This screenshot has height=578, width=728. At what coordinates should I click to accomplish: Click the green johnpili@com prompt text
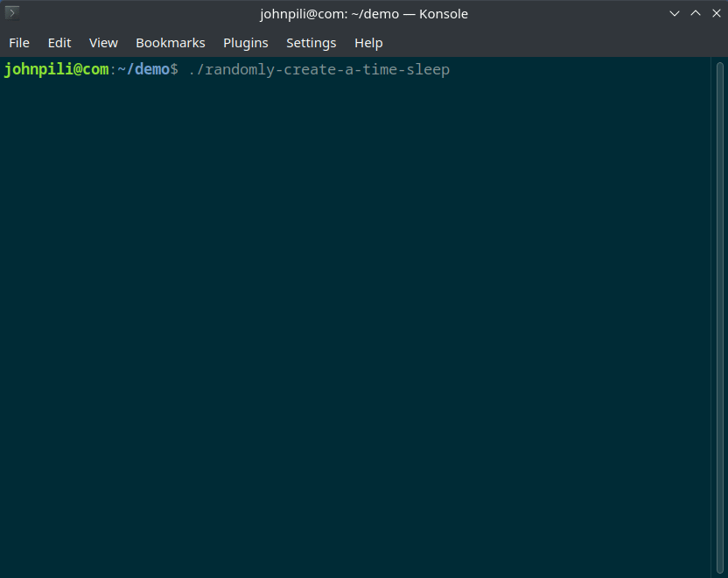56,69
